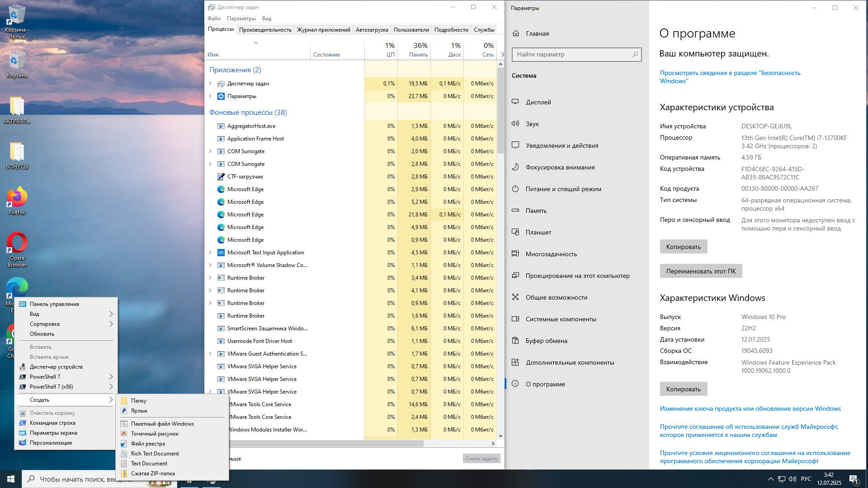
Task: Click the Firefox desktop icon
Action: (17, 201)
